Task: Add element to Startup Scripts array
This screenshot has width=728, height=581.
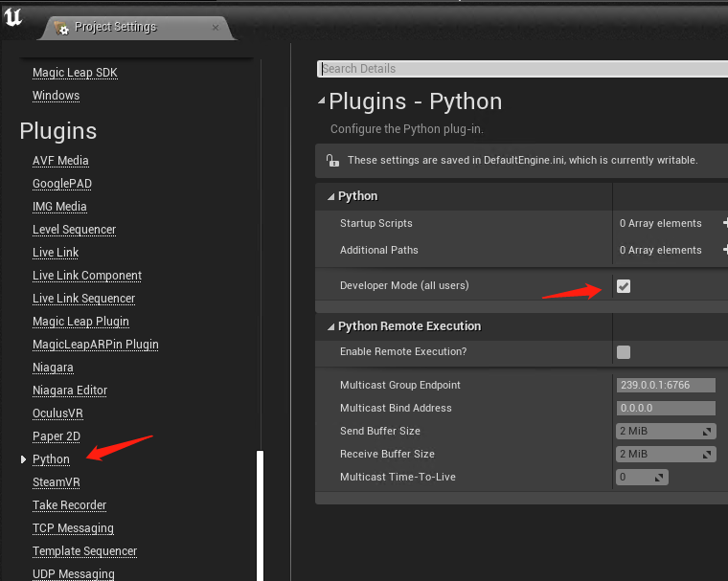Action: [x=725, y=223]
